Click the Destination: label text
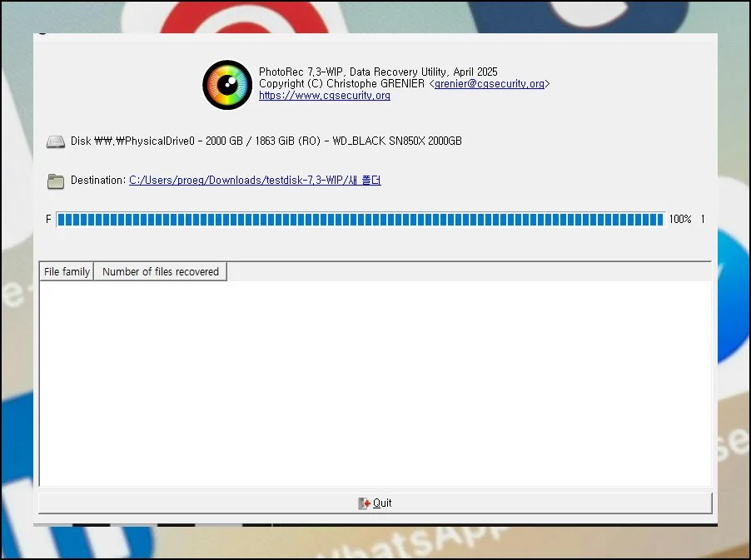Screen dimensions: 751x560 pos(98,181)
